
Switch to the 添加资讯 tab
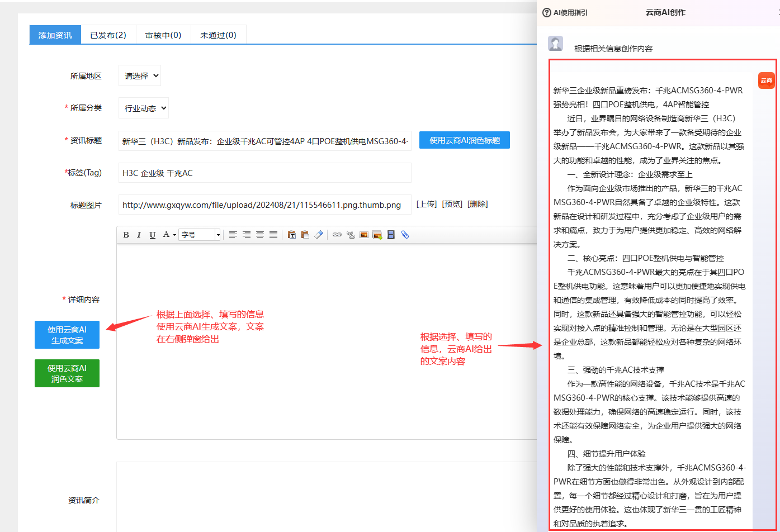[x=55, y=35]
